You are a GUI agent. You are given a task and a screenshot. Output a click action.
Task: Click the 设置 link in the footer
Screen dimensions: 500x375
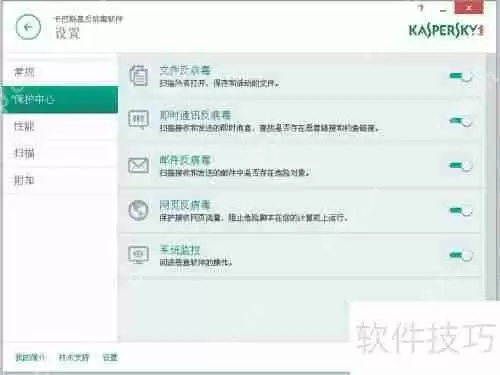click(x=110, y=358)
